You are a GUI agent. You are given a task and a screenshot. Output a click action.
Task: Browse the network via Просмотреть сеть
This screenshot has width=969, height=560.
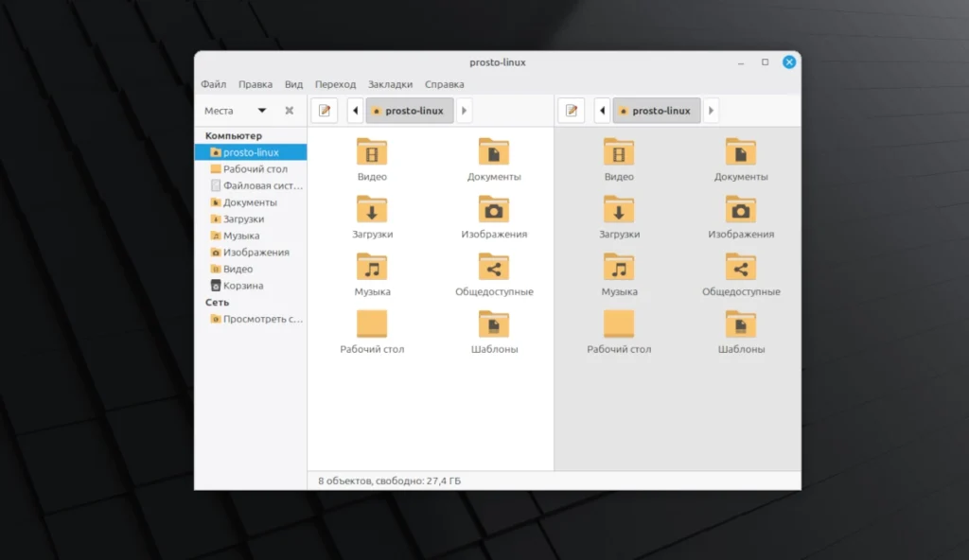[251, 319]
